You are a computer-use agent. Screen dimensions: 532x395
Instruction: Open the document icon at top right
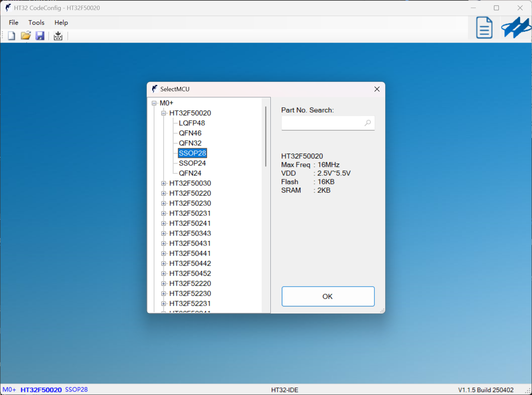pyautogui.click(x=484, y=28)
